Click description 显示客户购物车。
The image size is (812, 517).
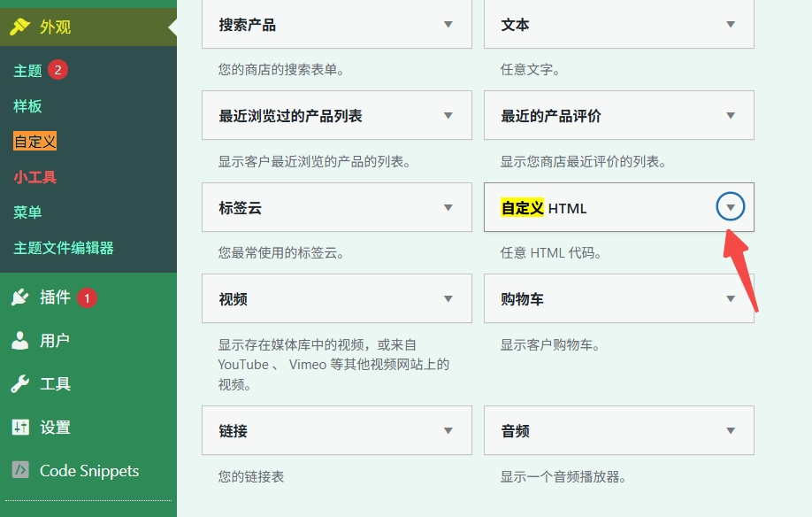(550, 344)
